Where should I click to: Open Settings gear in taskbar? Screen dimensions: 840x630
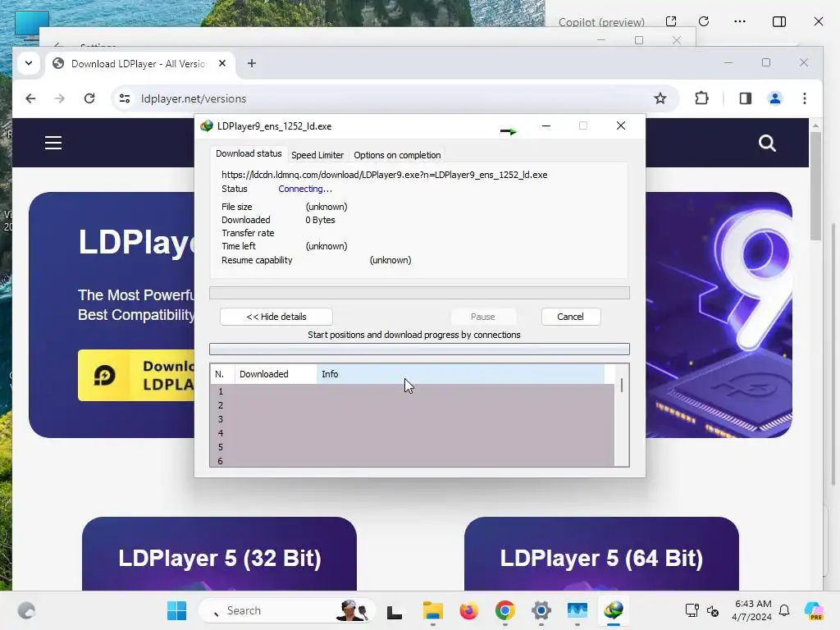(541, 610)
